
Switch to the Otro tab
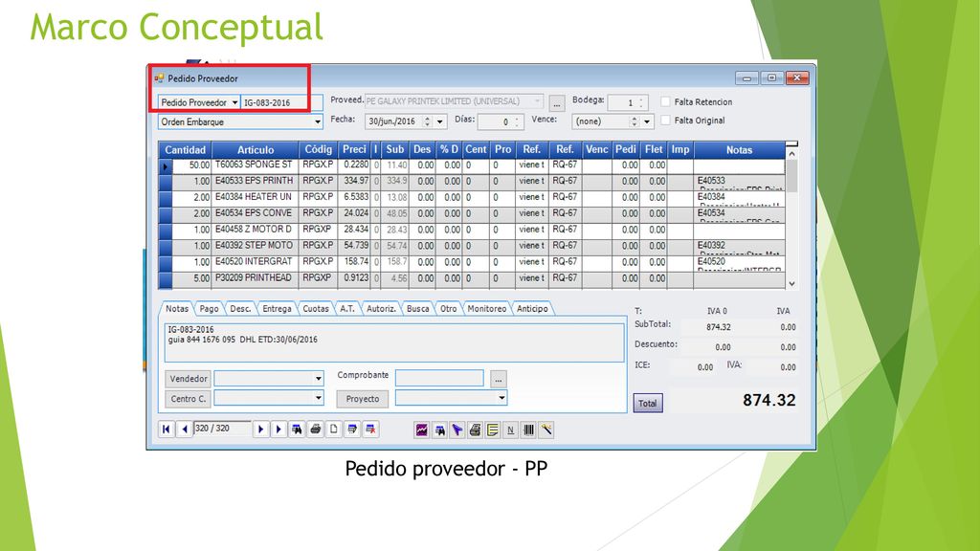[448, 309]
